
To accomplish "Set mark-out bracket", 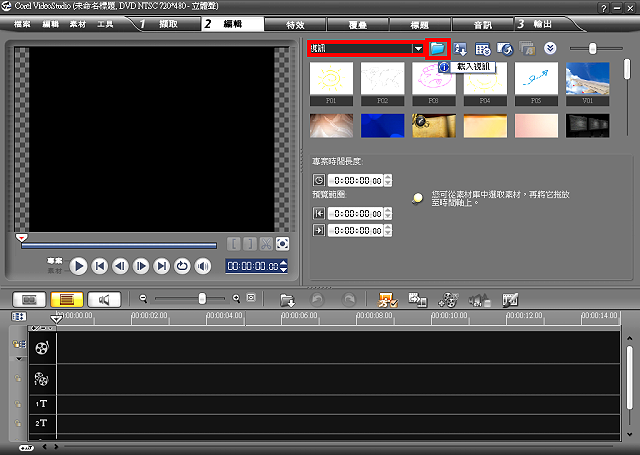I will click(x=249, y=244).
